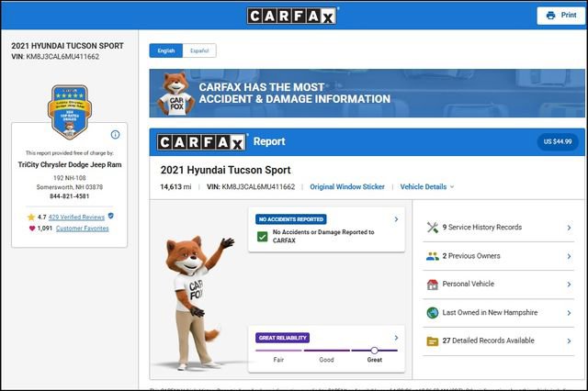Click the green no-accidents checkmark
The image size is (588, 391).
coord(263,236)
